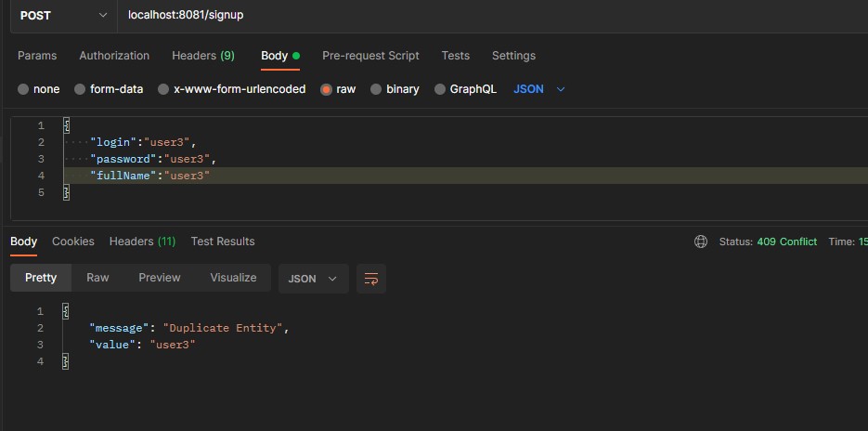The image size is (868, 431).
Task: Switch to Raw response view
Action: tap(97, 278)
